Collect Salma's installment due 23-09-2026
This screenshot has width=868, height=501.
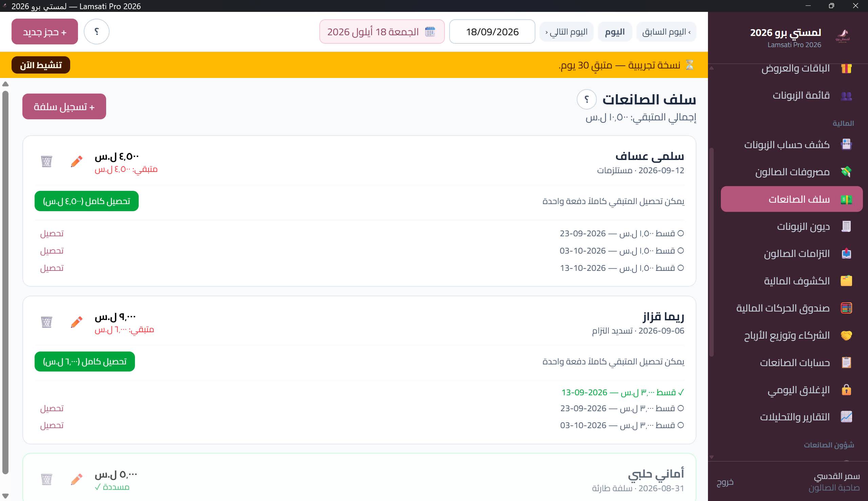pos(52,233)
